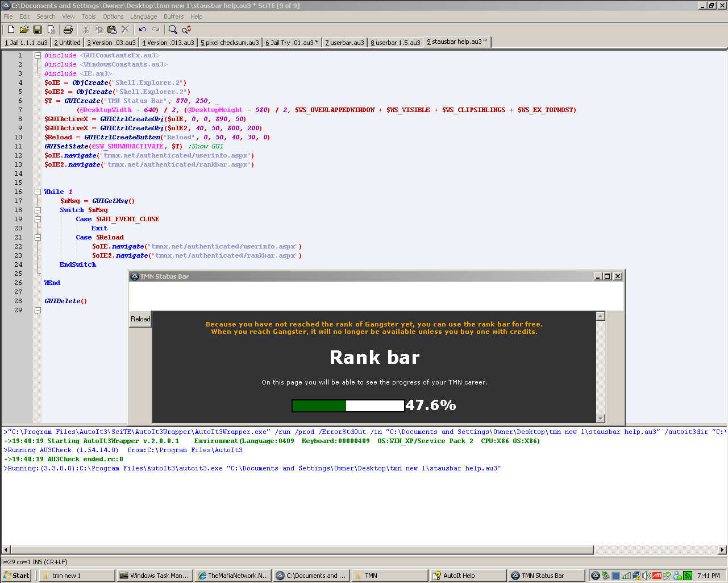Click the Windows Start button
This screenshot has width=728, height=583.
[16, 576]
